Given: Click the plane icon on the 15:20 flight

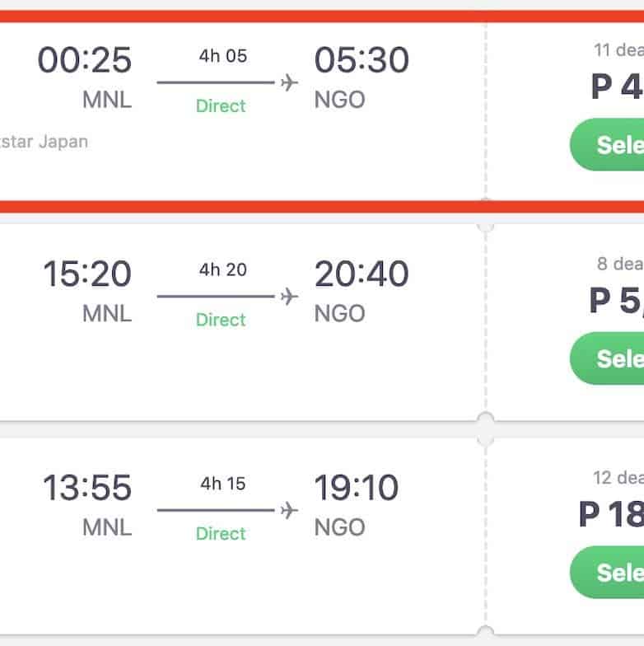Looking at the screenshot, I should [289, 296].
